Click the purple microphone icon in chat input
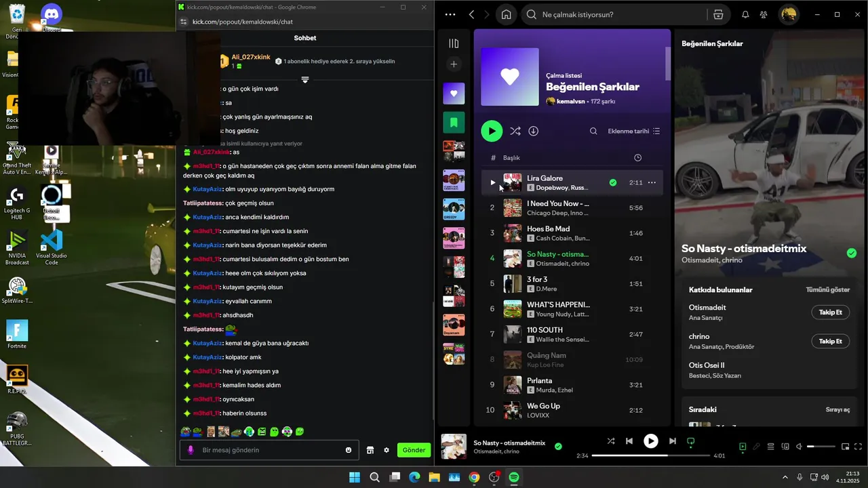This screenshot has height=488, width=868. [191, 450]
